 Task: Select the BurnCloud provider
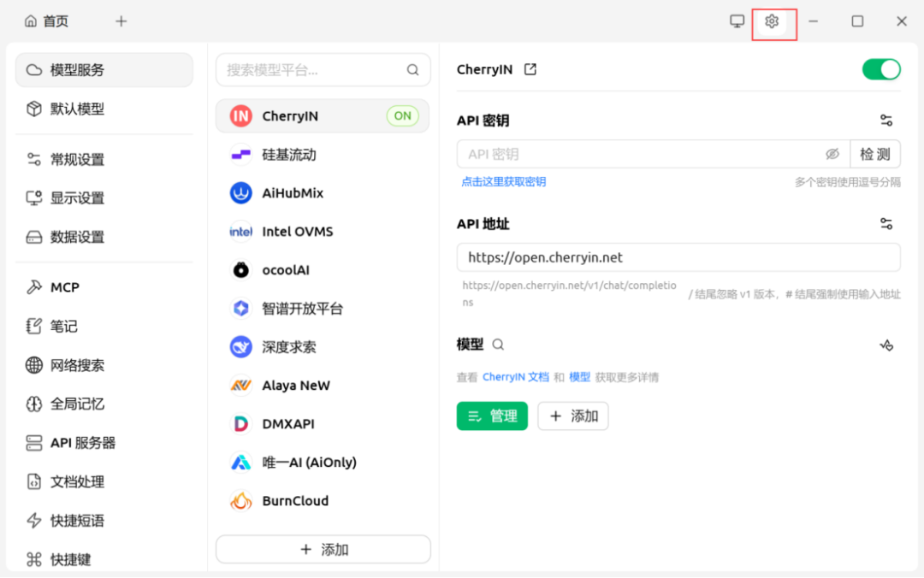(x=323, y=501)
